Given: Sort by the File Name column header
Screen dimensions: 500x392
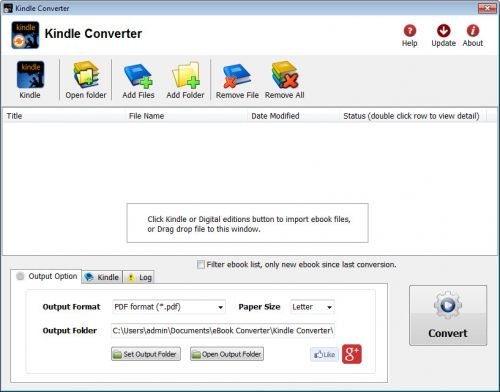Looking at the screenshot, I should click(x=186, y=116).
